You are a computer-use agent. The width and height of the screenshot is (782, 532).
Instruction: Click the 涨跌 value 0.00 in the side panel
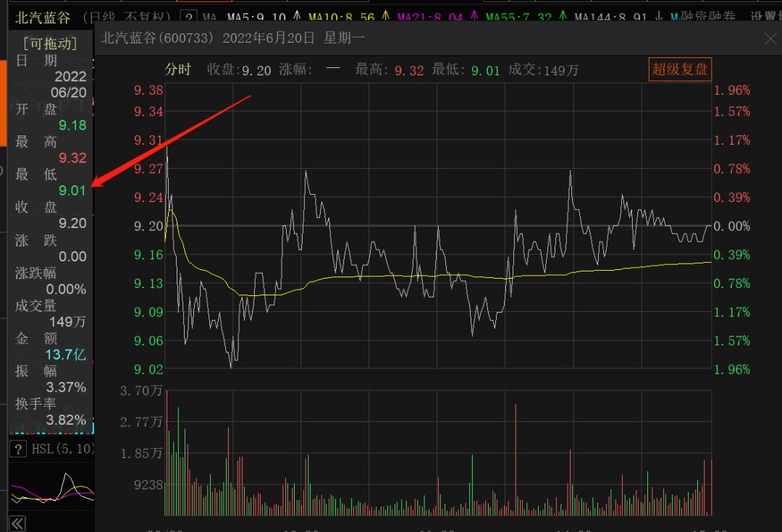[x=72, y=256]
